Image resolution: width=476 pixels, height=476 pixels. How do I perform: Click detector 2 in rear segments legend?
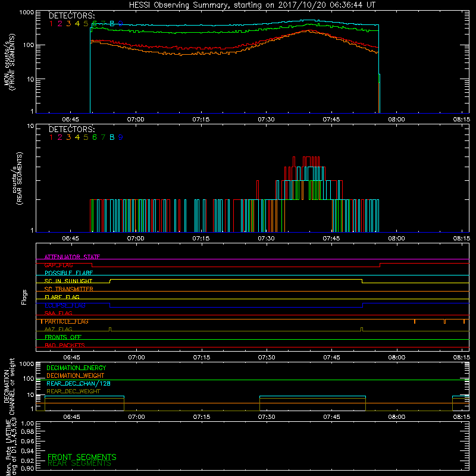pos(60,137)
